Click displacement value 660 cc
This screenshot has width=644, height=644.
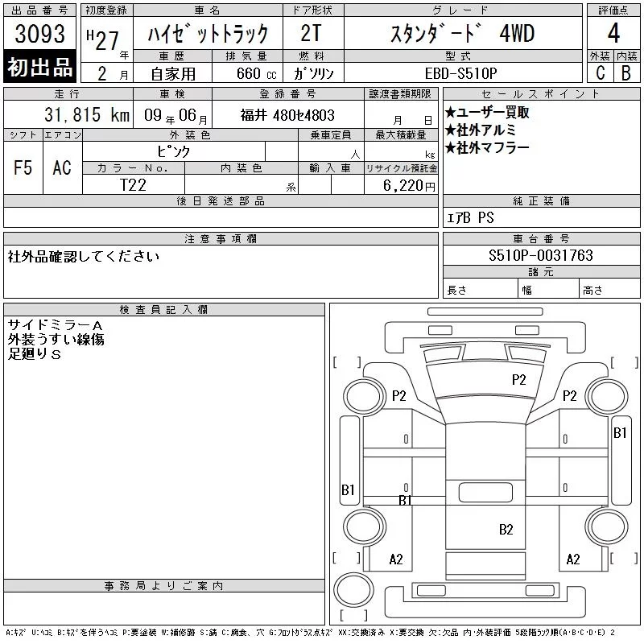[x=257, y=74]
